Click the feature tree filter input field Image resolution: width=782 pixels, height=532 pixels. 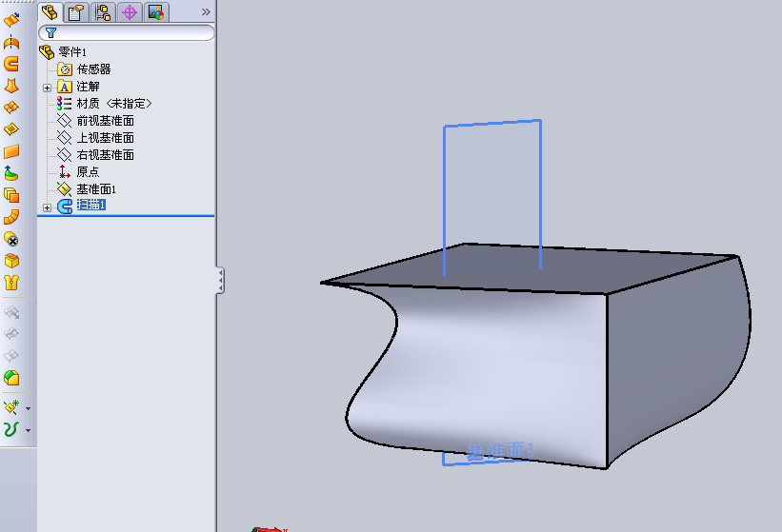127,33
